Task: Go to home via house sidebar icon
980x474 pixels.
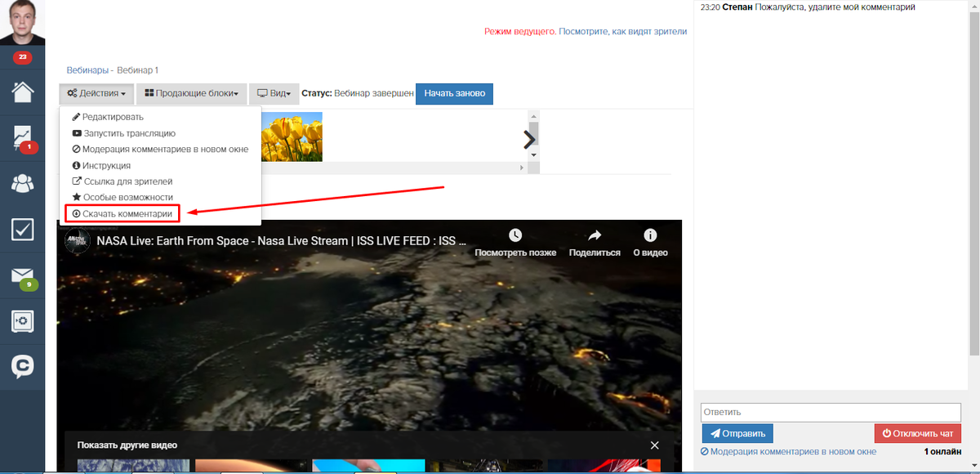Action: click(22, 92)
